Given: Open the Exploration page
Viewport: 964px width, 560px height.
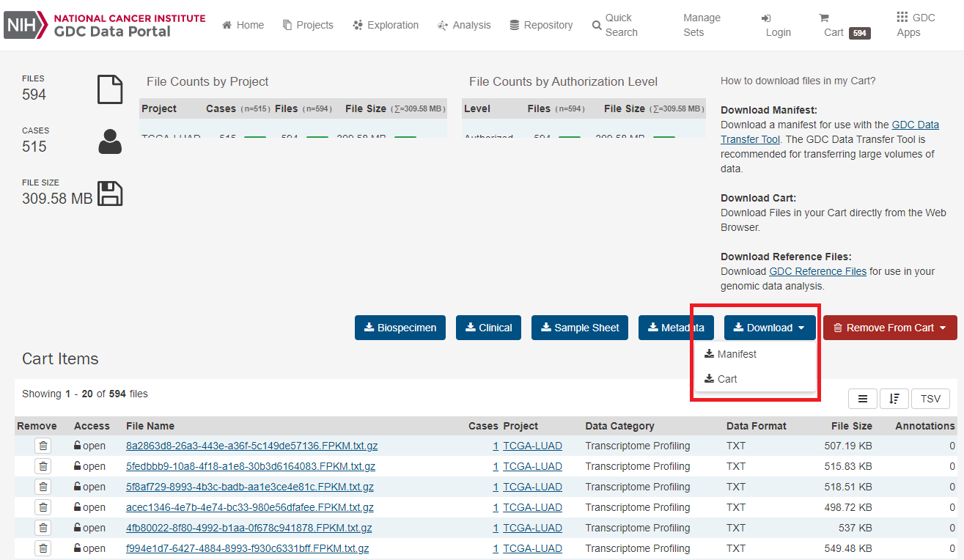Looking at the screenshot, I should [386, 25].
